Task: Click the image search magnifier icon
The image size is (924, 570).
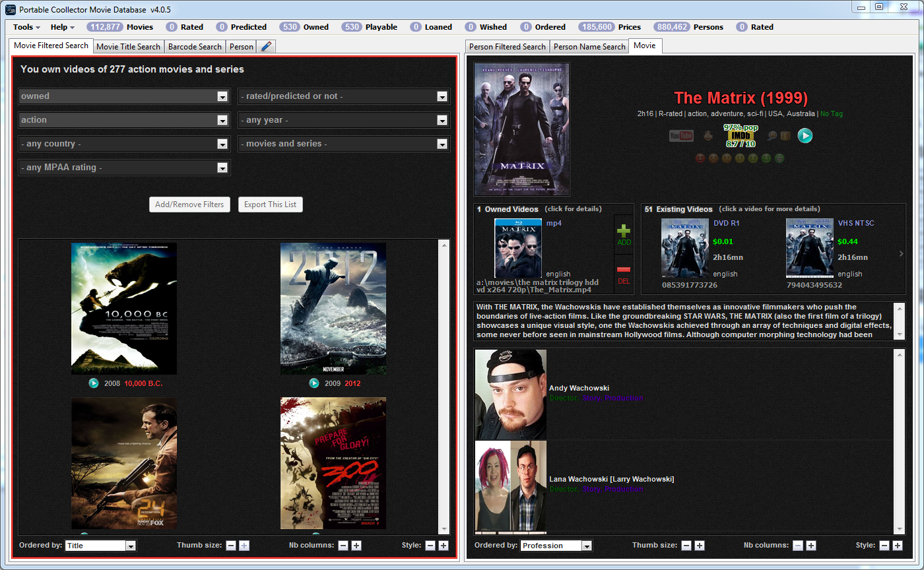Action: [772, 136]
